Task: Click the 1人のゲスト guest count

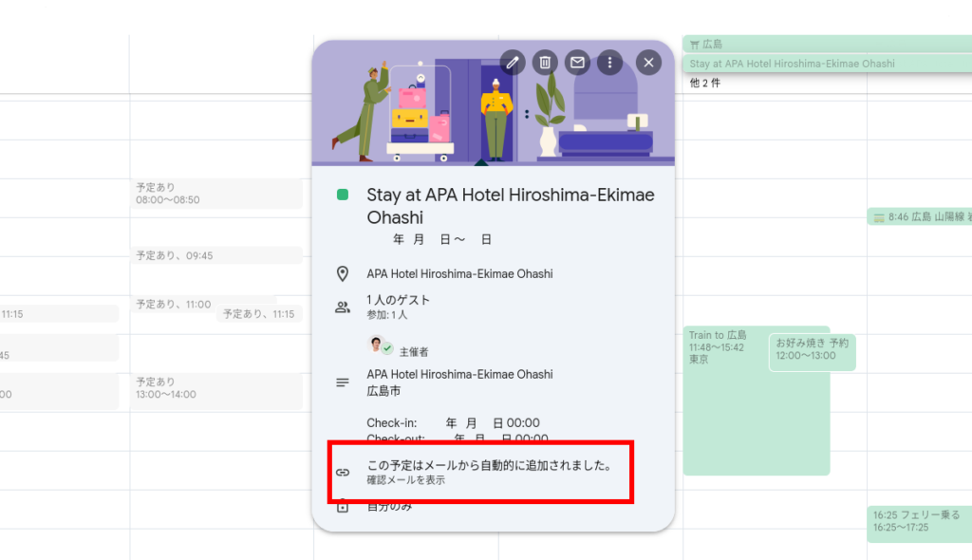Action: click(398, 300)
